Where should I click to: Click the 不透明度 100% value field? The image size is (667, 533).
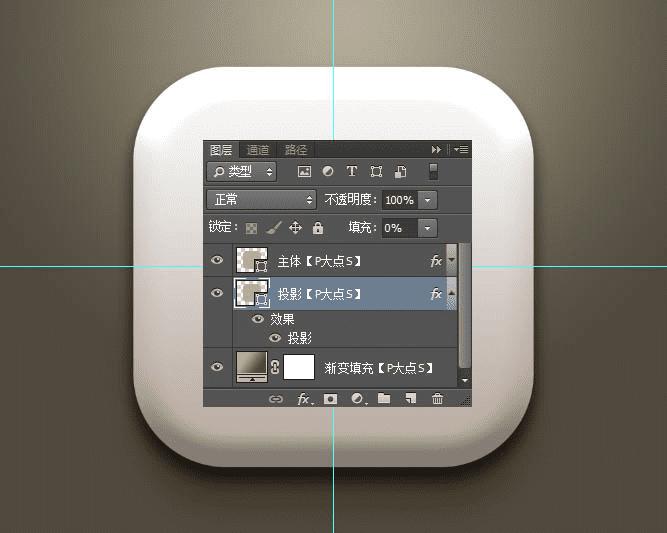[400, 200]
